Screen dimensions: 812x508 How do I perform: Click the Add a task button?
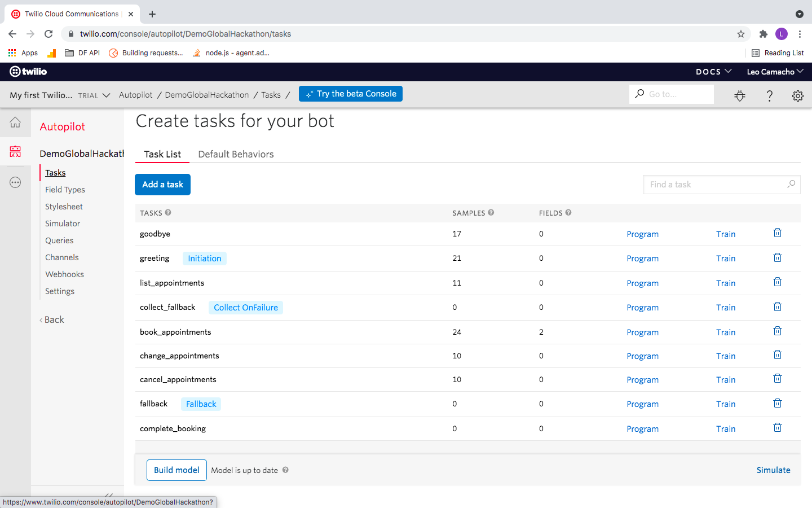[x=162, y=185]
